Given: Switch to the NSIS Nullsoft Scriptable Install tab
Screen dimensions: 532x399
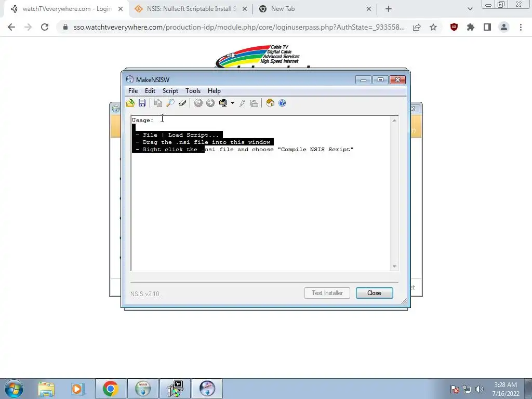Looking at the screenshot, I should (191, 9).
